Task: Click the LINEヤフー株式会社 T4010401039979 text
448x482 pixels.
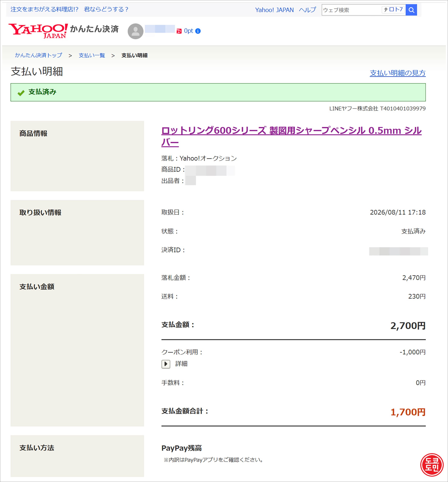Action: (377, 108)
